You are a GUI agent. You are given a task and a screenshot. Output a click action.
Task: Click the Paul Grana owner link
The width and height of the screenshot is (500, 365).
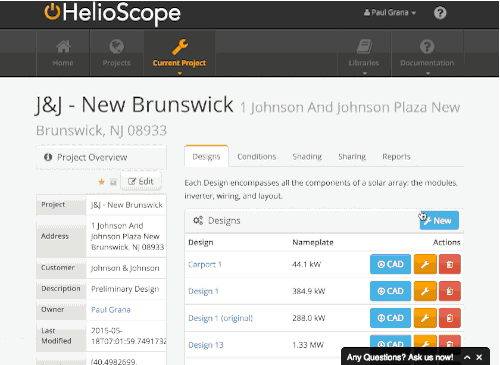coord(111,310)
